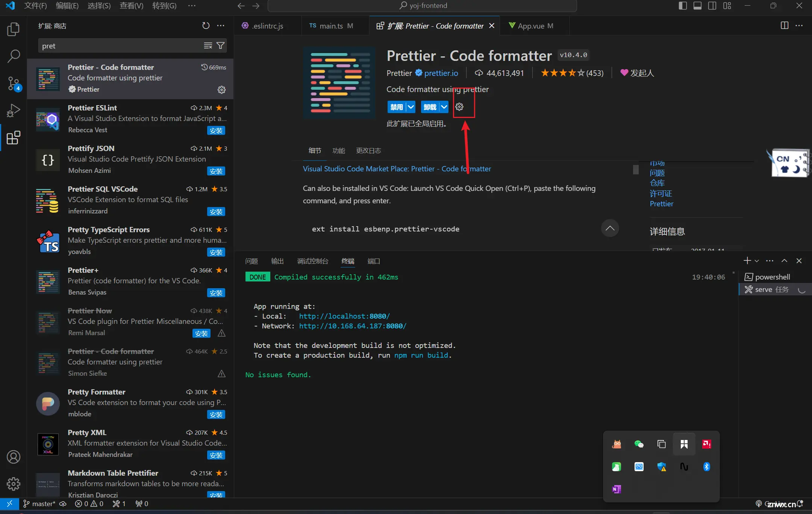Open the 更改日志 tab

[x=369, y=151]
